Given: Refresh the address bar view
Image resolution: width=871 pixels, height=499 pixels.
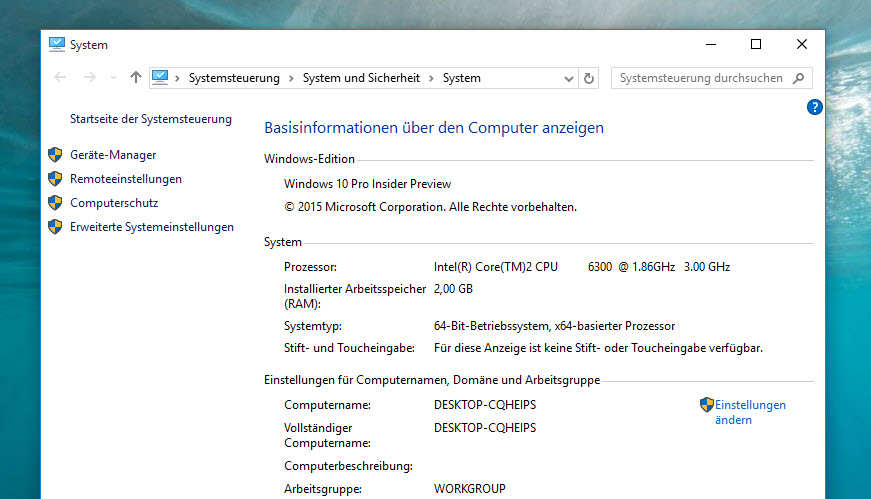Looking at the screenshot, I should click(589, 78).
